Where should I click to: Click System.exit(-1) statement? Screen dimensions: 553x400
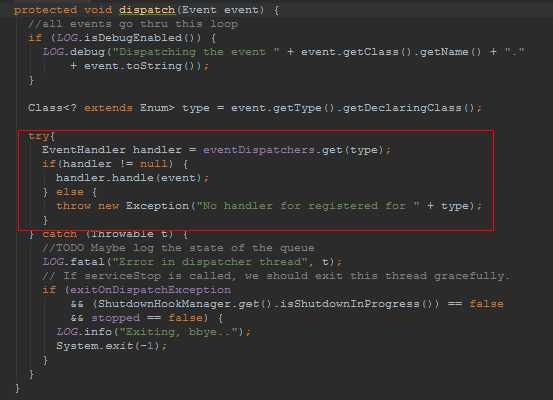click(x=111, y=346)
